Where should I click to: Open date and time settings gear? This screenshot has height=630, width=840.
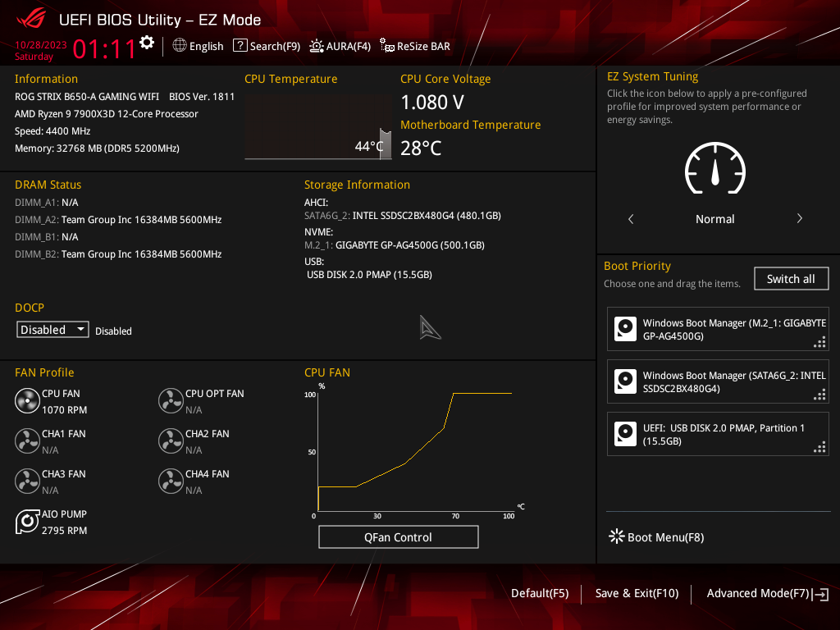147,43
